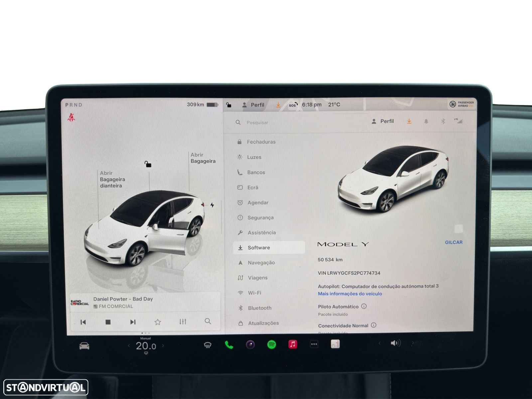Tap info icon next to Conectividade Normal
Image resolution: width=532 pixels, height=399 pixels.
pos(373,325)
